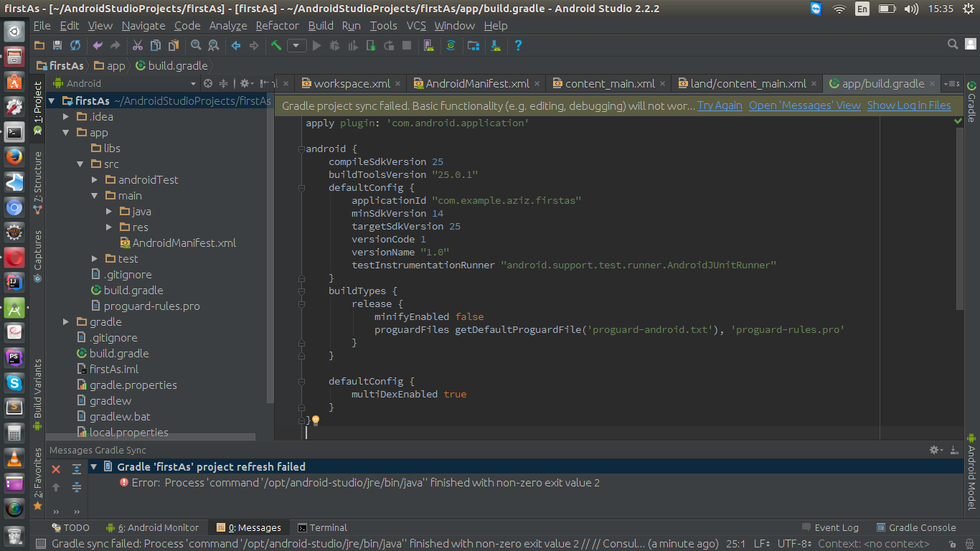Image resolution: width=980 pixels, height=551 pixels.
Task: Click the editor vertical scrollbar
Action: (x=960, y=219)
